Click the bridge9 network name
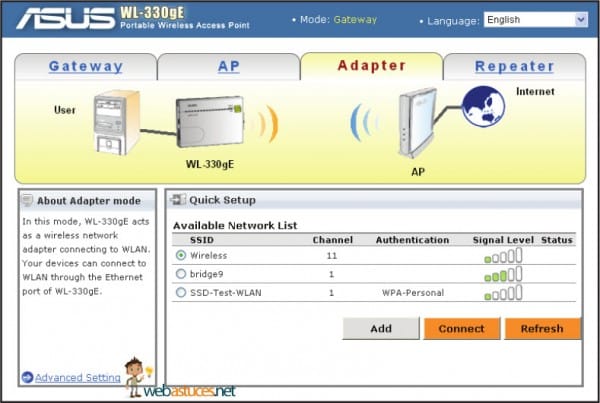The image size is (600, 403). (x=207, y=274)
